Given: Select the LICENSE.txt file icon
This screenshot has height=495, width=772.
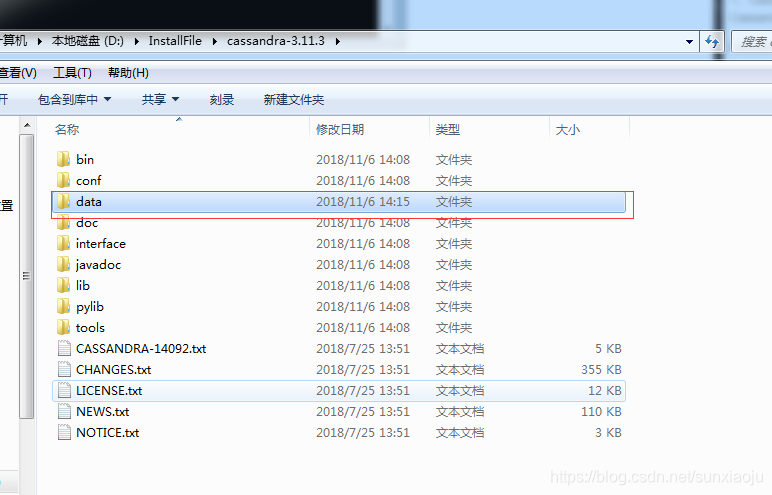Looking at the screenshot, I should (64, 391).
